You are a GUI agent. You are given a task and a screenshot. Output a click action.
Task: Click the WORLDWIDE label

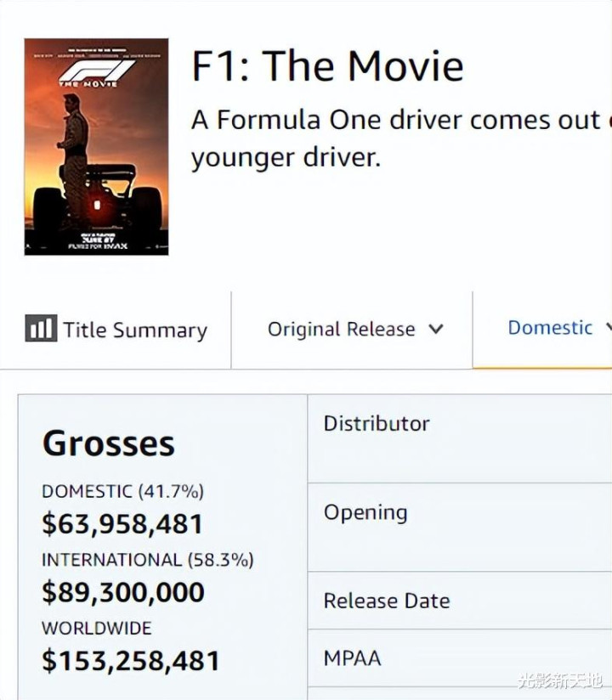coord(97,628)
